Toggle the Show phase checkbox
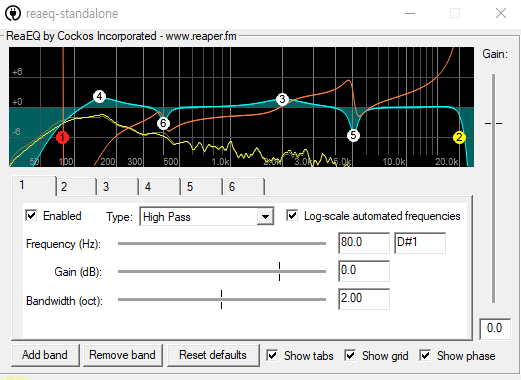This screenshot has width=521, height=380. (425, 356)
